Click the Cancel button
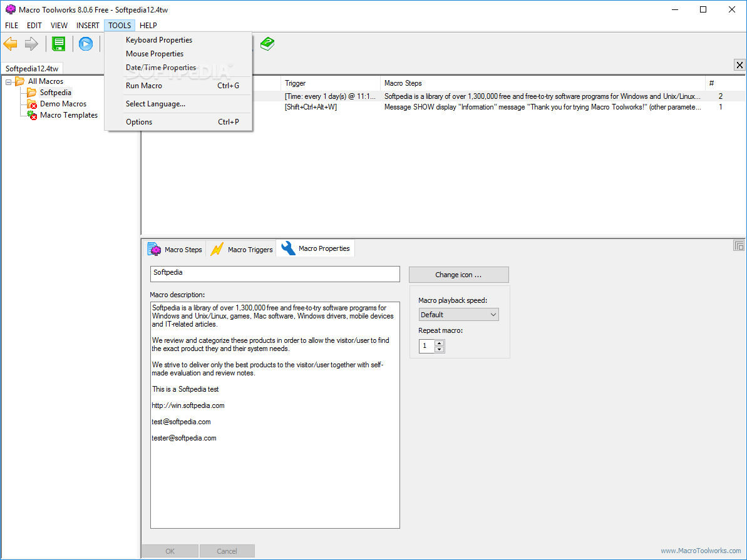The image size is (747, 560). (227, 551)
